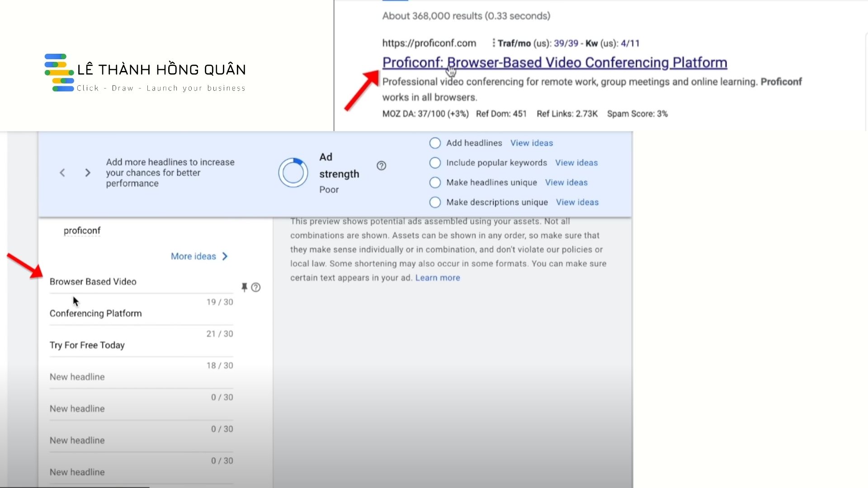Click the right arrow for next suggestion

coord(88,173)
